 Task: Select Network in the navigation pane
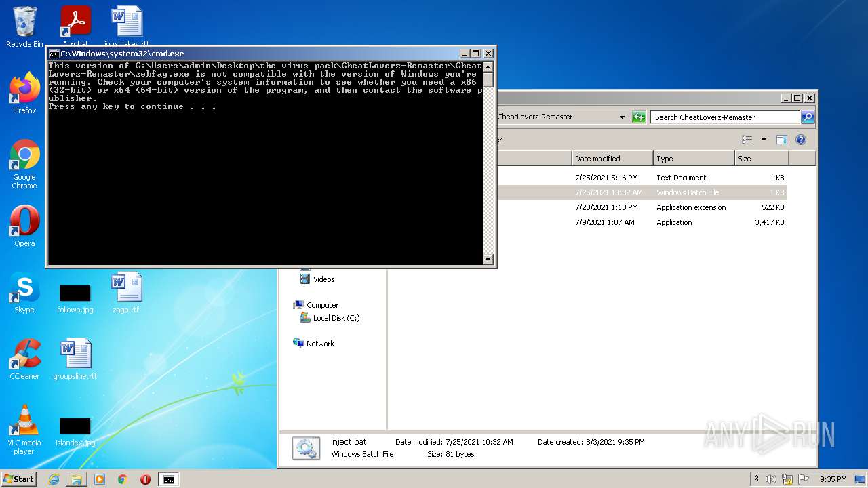(320, 344)
